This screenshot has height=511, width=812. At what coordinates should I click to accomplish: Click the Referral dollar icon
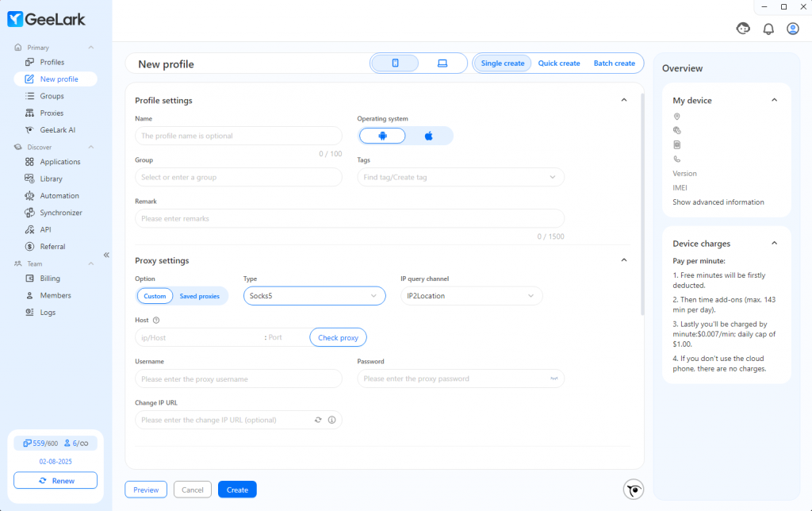click(x=29, y=247)
